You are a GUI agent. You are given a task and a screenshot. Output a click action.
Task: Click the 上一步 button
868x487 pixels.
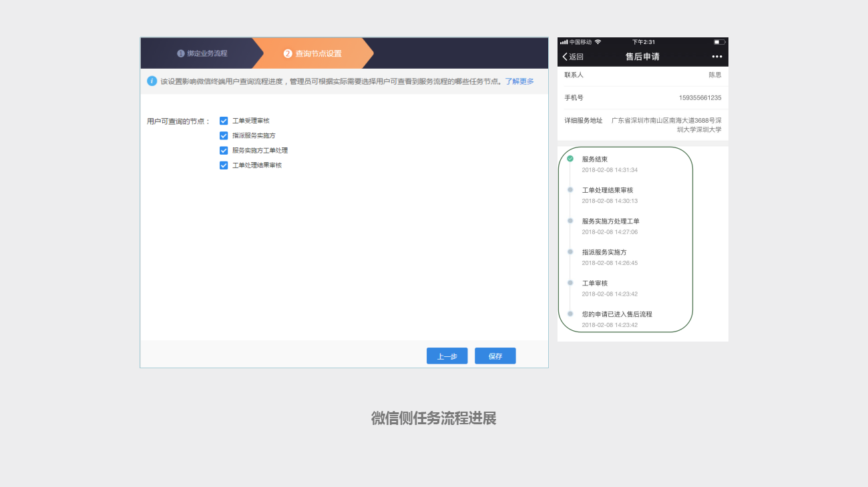click(447, 356)
